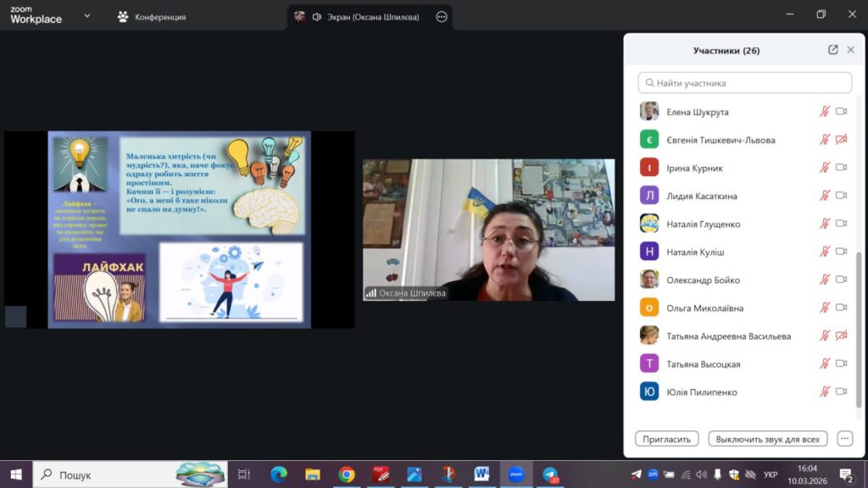
Task: Open more participant options ellipsis button
Action: (844, 439)
